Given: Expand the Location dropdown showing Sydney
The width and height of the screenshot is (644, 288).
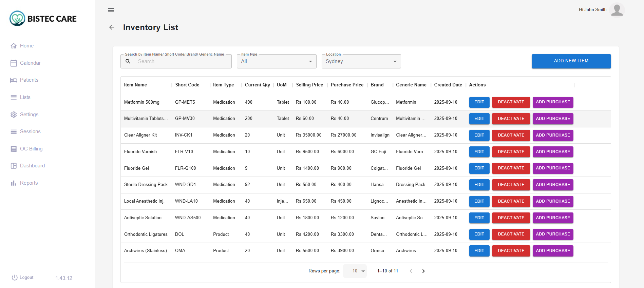Looking at the screenshot, I should pos(361,61).
